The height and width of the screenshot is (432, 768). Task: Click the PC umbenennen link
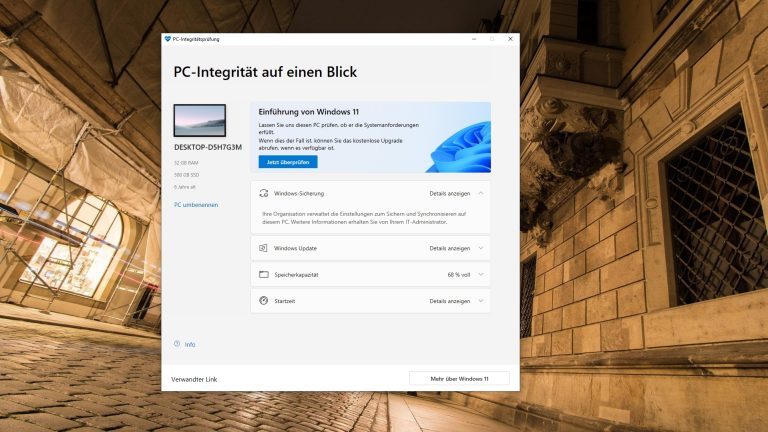[196, 205]
